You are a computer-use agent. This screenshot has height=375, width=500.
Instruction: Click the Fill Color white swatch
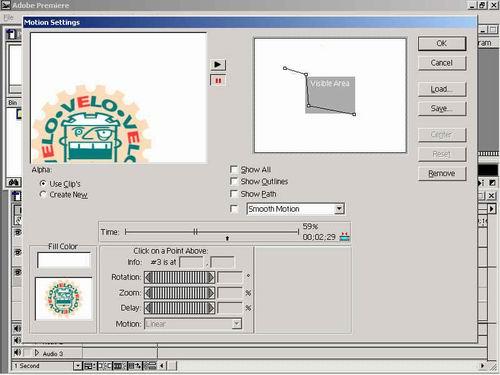point(64,260)
